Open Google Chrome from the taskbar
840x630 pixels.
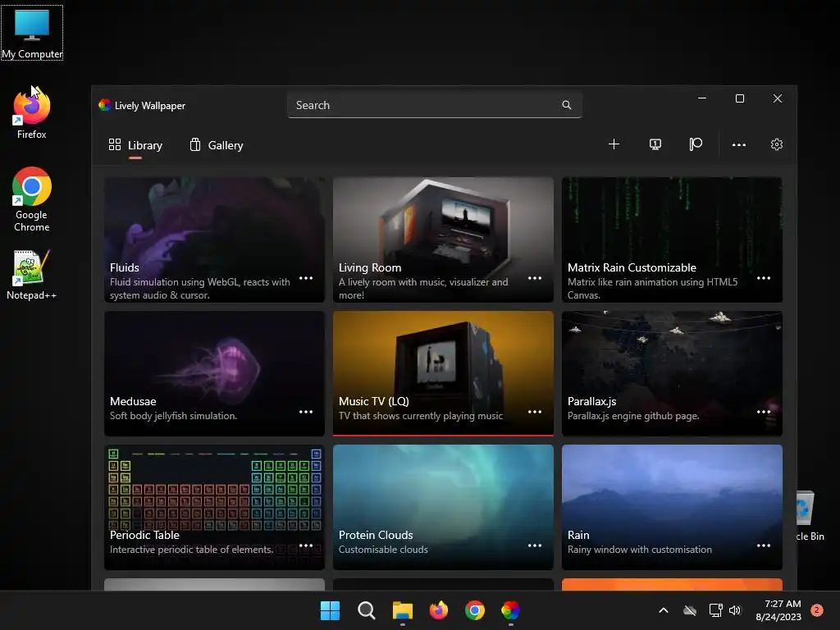click(x=475, y=610)
